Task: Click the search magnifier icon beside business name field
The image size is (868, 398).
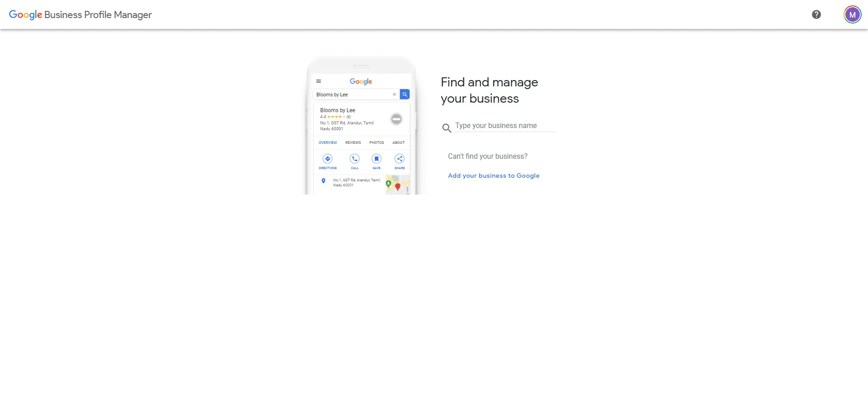Action: 447,128
